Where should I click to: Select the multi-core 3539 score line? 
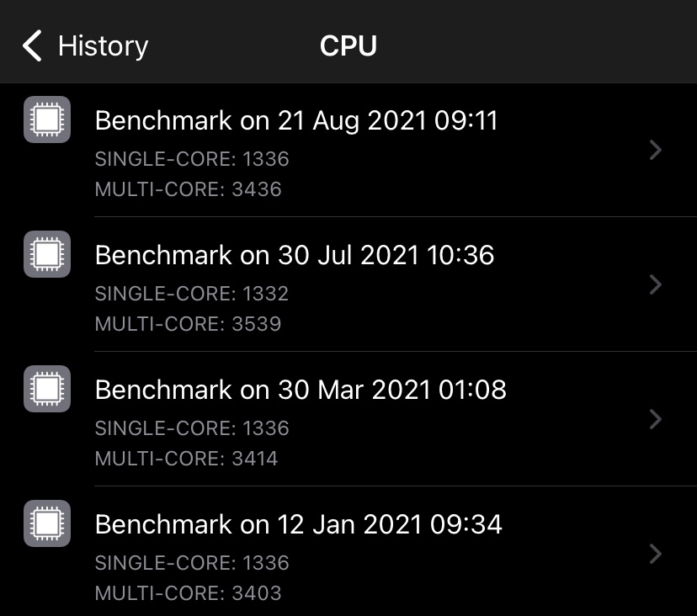[x=188, y=323]
